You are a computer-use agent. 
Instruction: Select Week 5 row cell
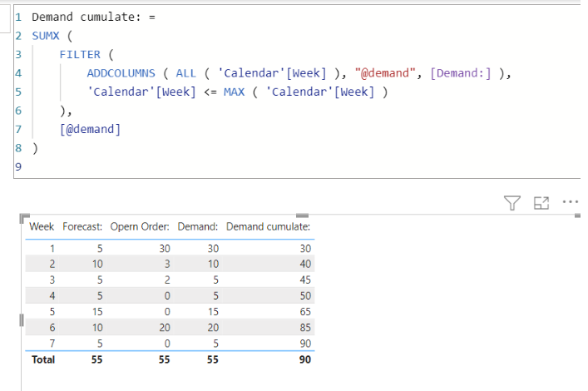click(52, 311)
